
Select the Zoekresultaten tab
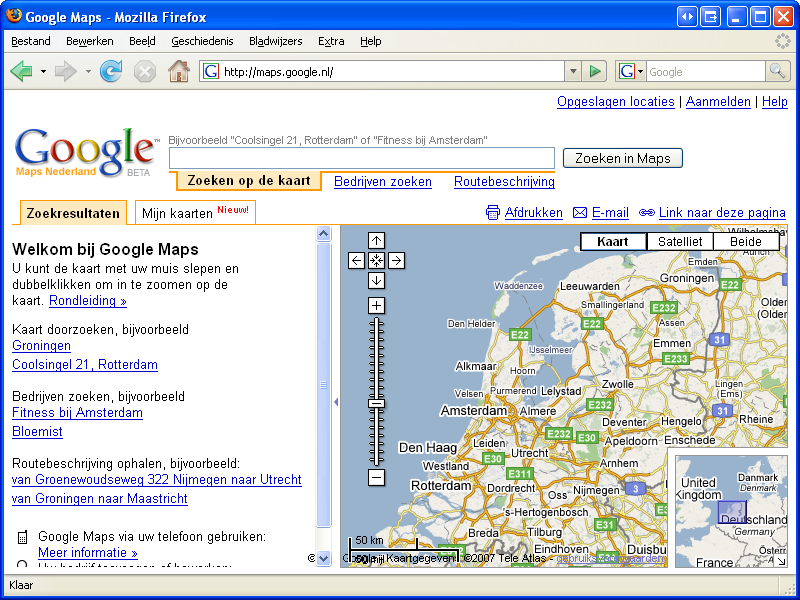73,213
